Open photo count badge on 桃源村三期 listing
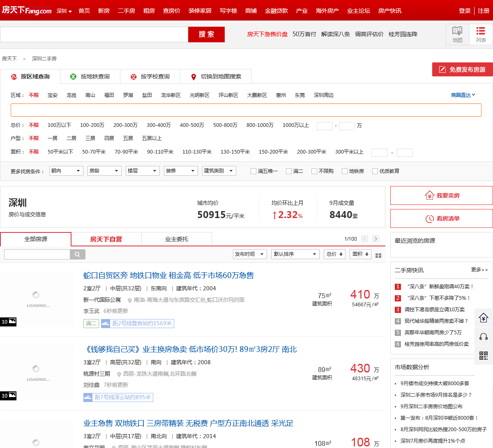 tap(8, 395)
